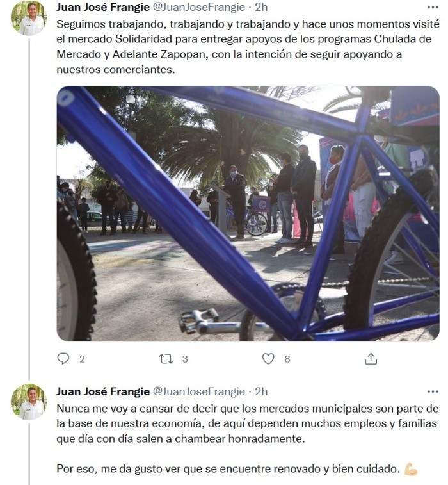The image size is (448, 485).
Task: Open more options on first tweet
Action: [x=433, y=7]
